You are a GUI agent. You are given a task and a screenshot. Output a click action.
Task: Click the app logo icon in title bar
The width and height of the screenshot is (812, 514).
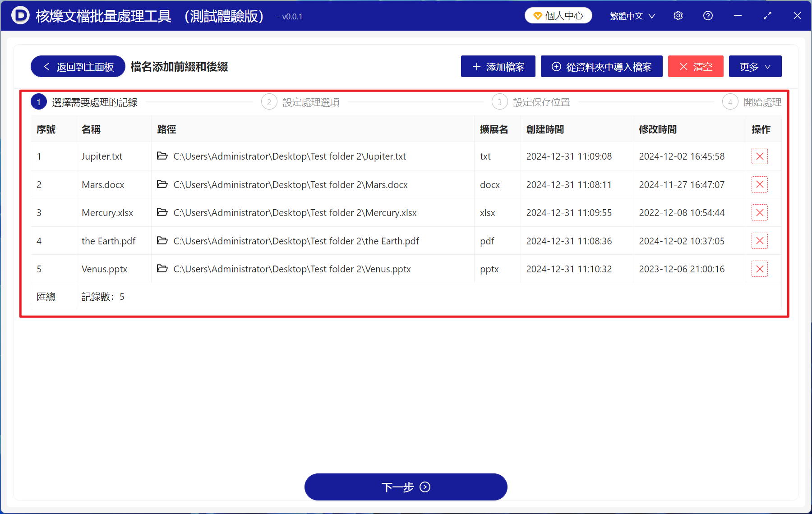click(x=20, y=15)
